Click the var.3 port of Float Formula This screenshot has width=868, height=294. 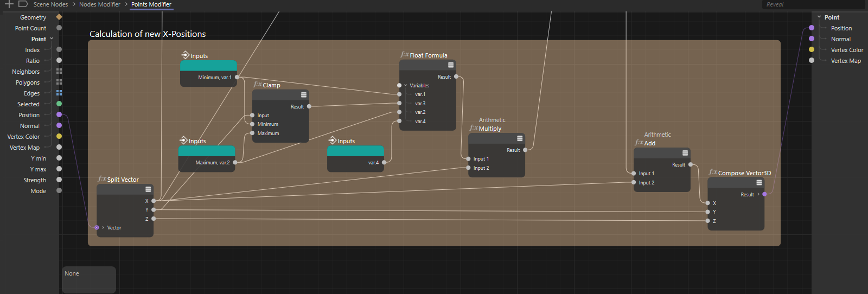pyautogui.click(x=399, y=103)
